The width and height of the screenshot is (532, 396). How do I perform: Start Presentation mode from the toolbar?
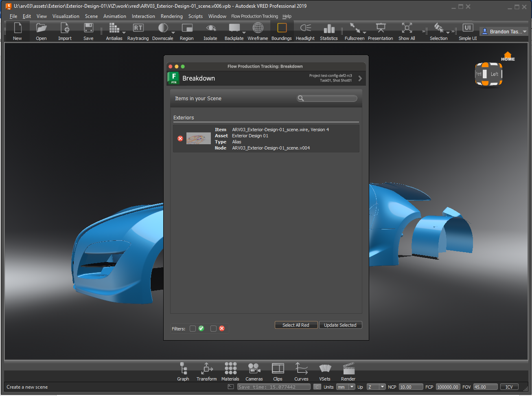coord(381,28)
